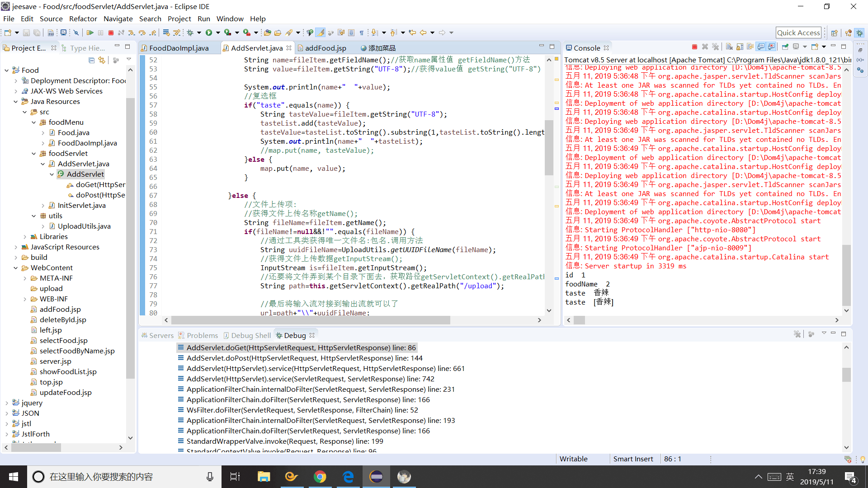Click the Debug bug icon in the toolbar
The height and width of the screenshot is (488, 868).
point(190,33)
